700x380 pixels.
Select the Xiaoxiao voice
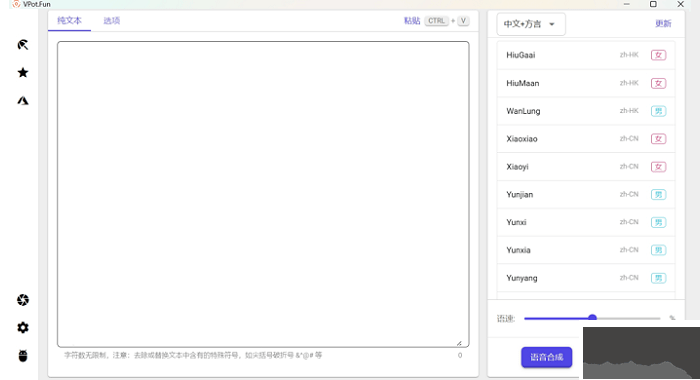coord(586,139)
